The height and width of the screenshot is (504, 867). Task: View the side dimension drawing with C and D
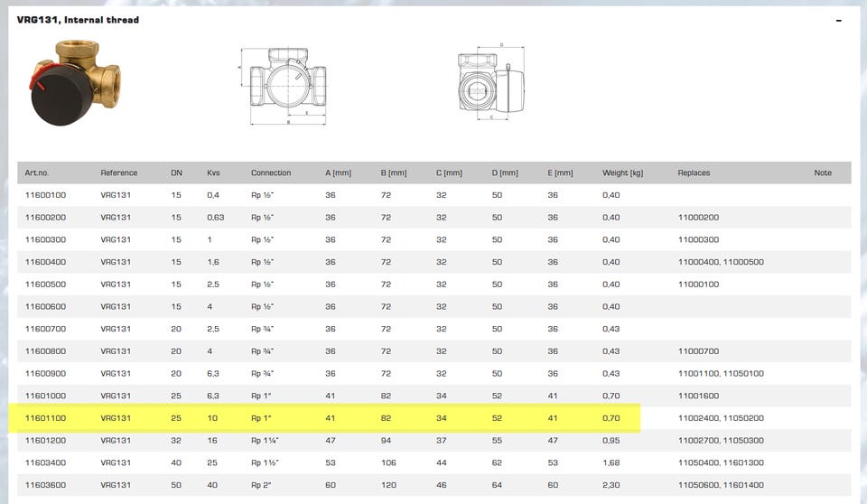491,82
